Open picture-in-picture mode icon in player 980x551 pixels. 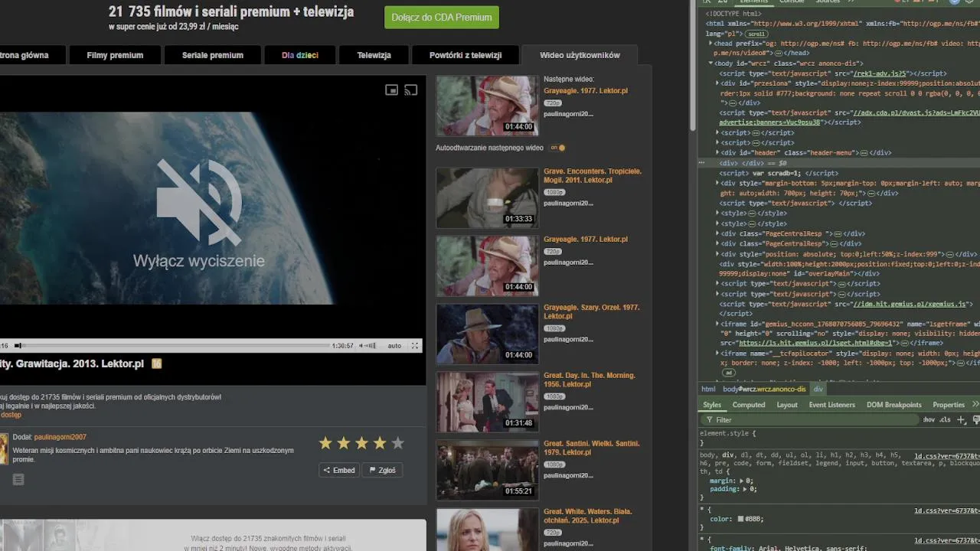(x=391, y=90)
